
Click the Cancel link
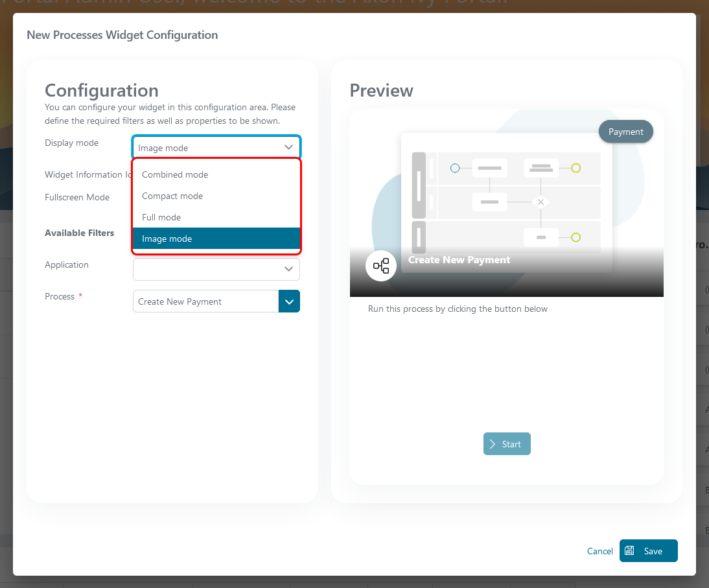point(599,551)
